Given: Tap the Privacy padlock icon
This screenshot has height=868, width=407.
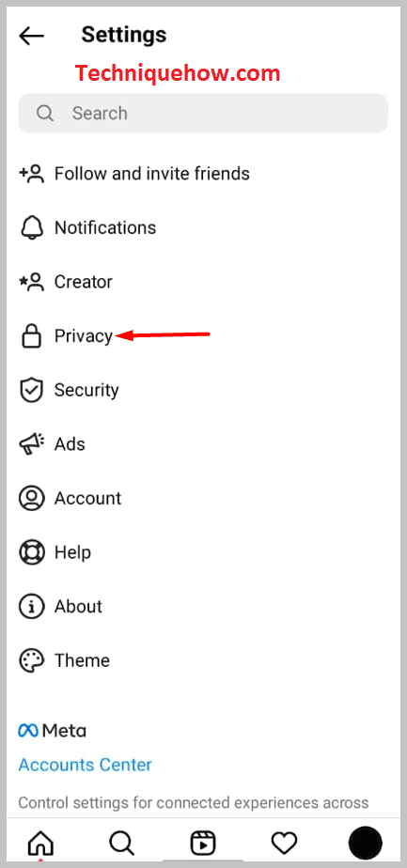Looking at the screenshot, I should pyautogui.click(x=31, y=336).
